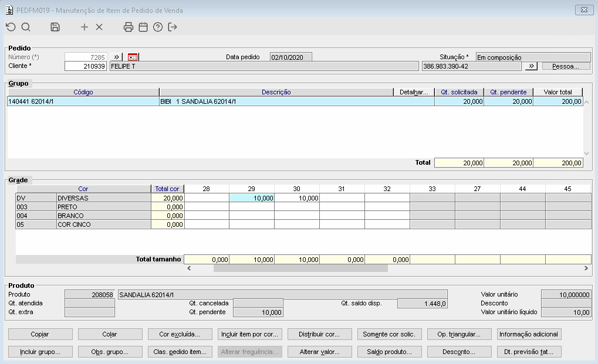Viewport: 598px width, 364px height.
Task: Click Qt. solicitada column header
Action: [459, 92]
